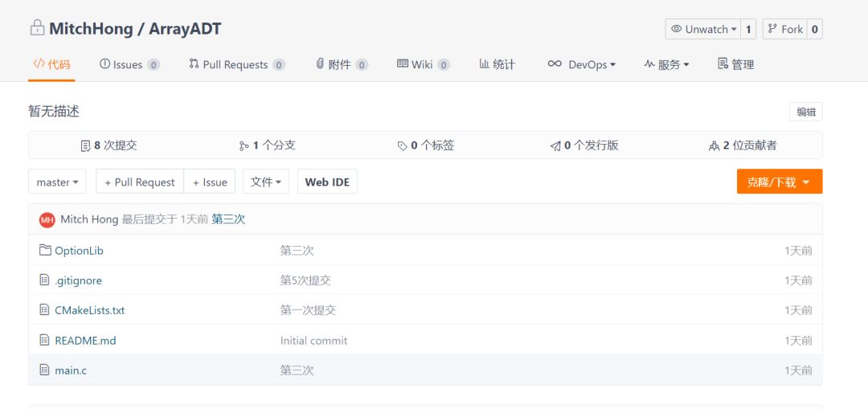Click the release plane icon beside 0 个发行版

(x=555, y=146)
